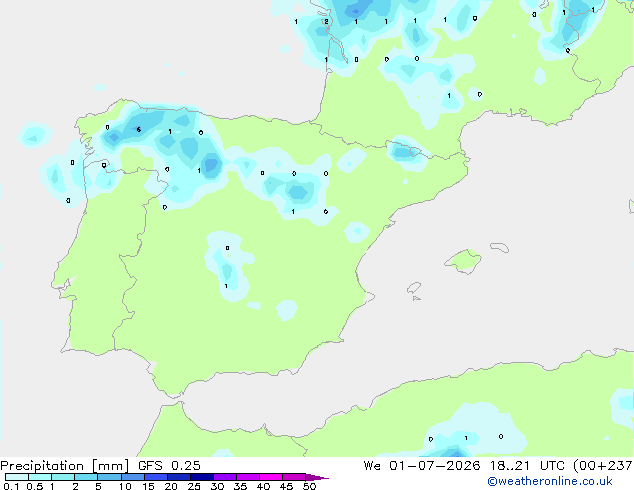Viewport: 634px width, 490px height.
Task: Select the 0.1–0.5 mm legend swatch
Action: [x=17, y=477]
